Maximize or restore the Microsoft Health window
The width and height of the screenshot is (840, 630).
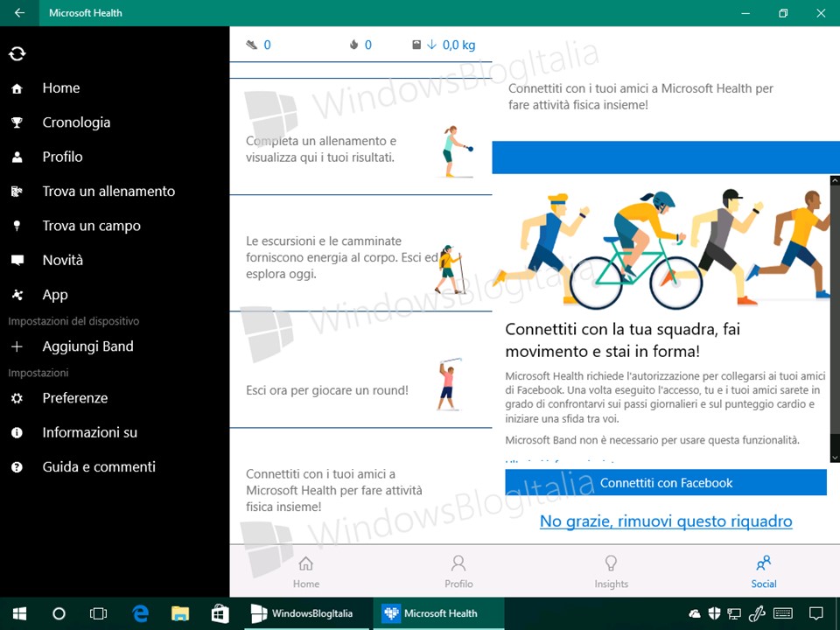click(783, 13)
